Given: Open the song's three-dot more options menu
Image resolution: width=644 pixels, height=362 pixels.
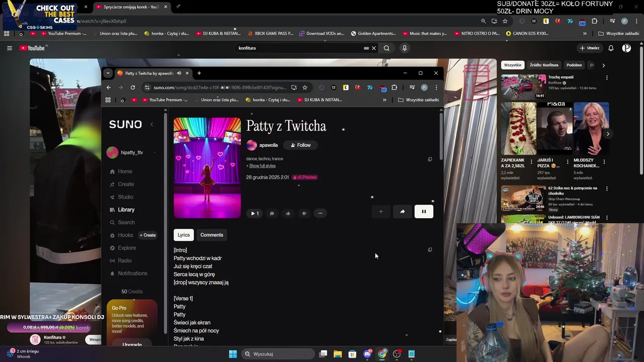Looking at the screenshot, I should click(320, 213).
